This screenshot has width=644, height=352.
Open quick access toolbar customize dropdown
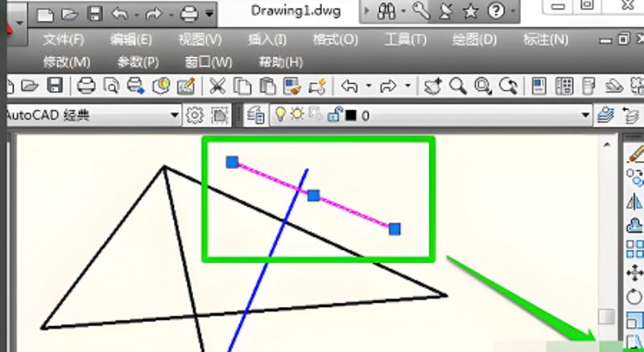209,14
